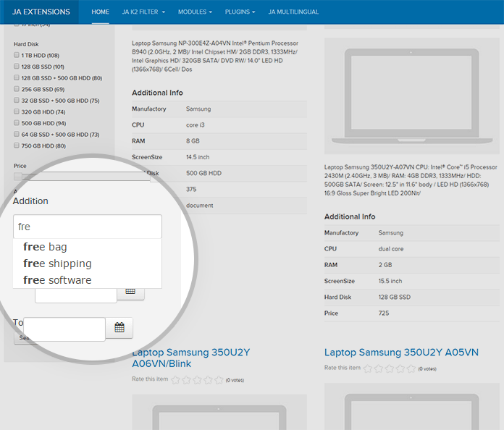Open the JA Multilingual page
Image resolution: width=504 pixels, height=430 pixels.
(x=293, y=12)
